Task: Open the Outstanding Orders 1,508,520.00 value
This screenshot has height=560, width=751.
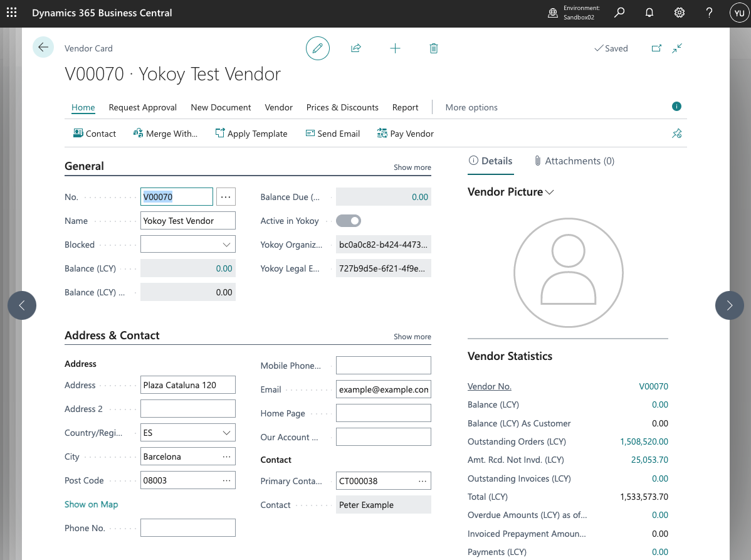Action: point(644,441)
